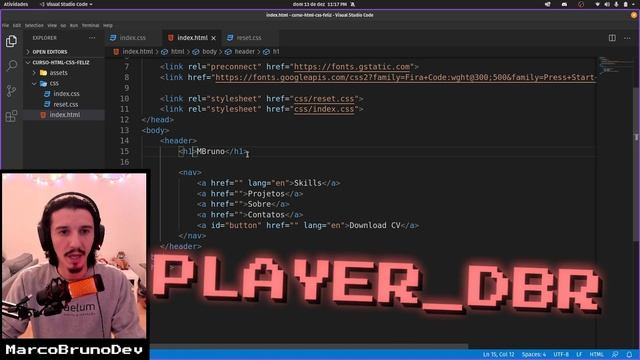The image size is (640, 360).
Task: Click the volume icon in system tray
Action: click(x=607, y=4)
